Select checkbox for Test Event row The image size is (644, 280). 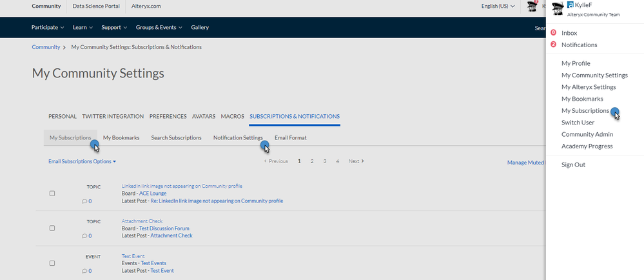pos(52,263)
